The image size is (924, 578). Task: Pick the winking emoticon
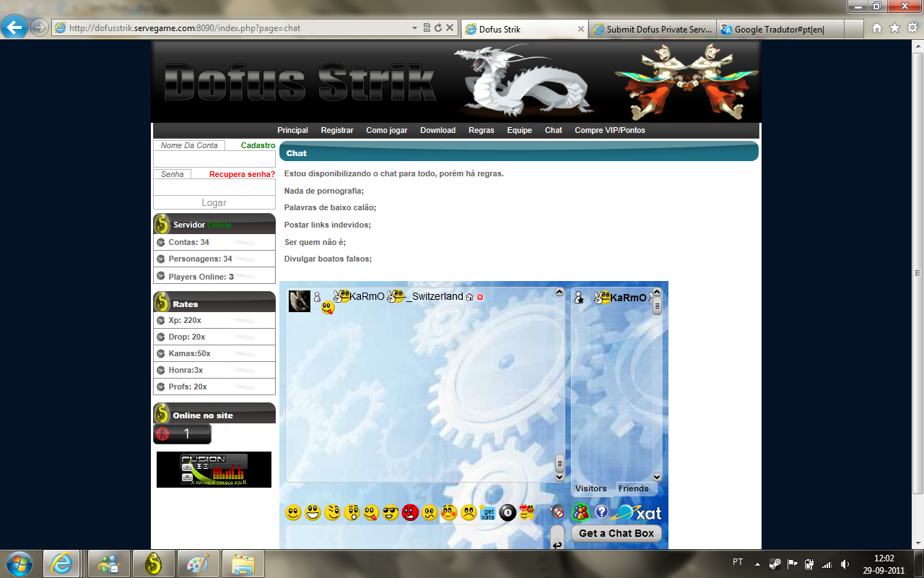coord(332,513)
